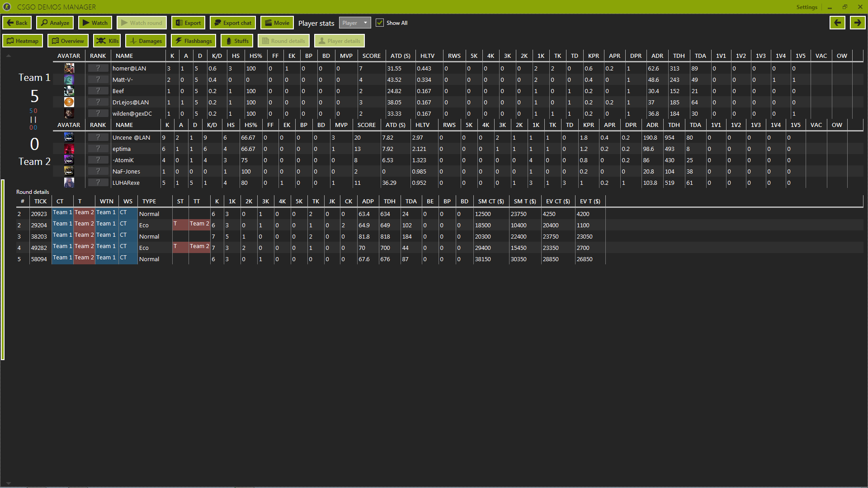Sort round details by EV T ($) column
868x488 pixels.
pos(590,201)
